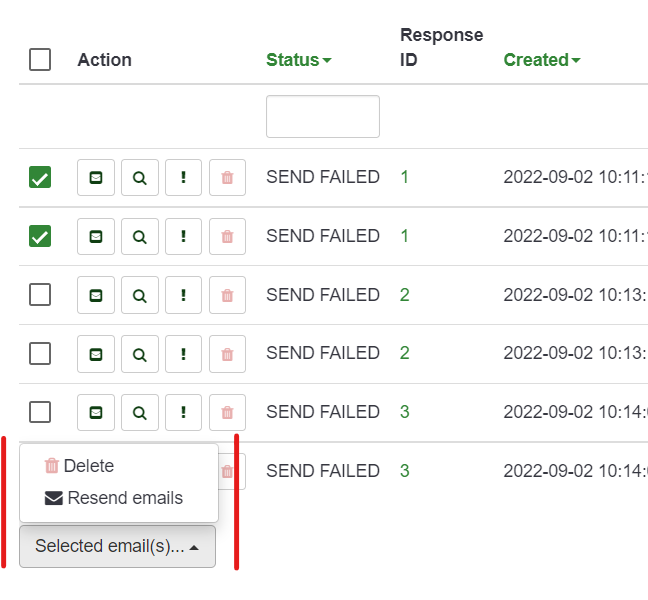The height and width of the screenshot is (600, 648).
Task: Open Response ID 2 link in the third row
Action: 405,295
